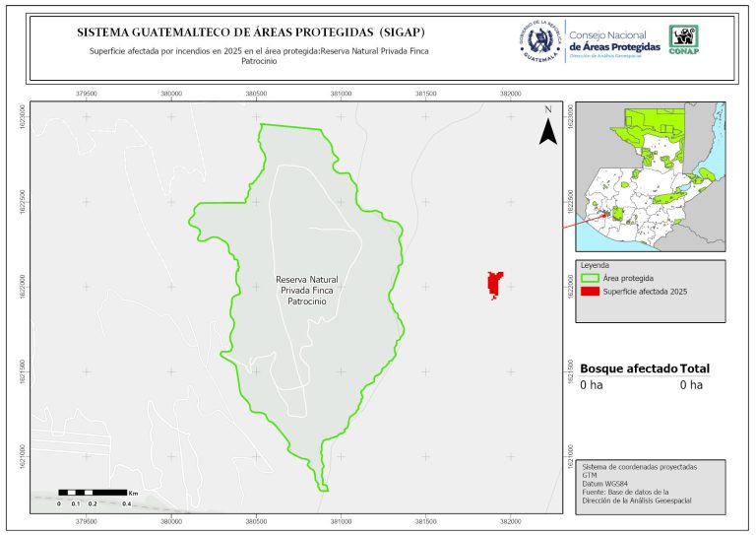Click the 0 ha value under Total
This screenshot has width=756, height=535.
coord(690,385)
